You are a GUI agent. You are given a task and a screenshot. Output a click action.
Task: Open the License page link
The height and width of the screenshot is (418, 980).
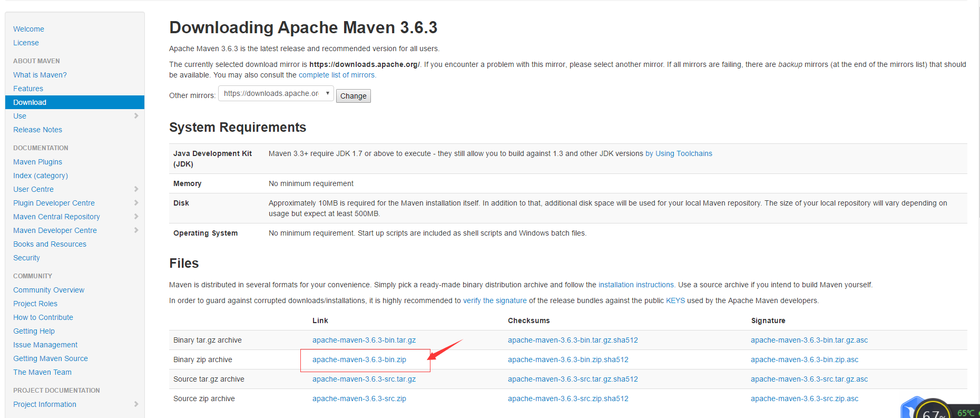point(26,43)
